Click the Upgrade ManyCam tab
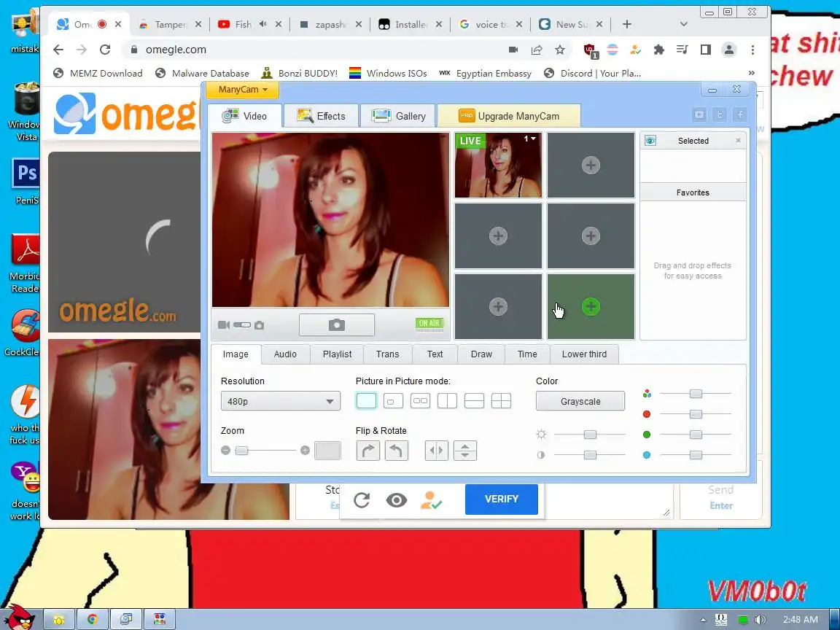Viewport: 840px width, 630px height. [509, 116]
